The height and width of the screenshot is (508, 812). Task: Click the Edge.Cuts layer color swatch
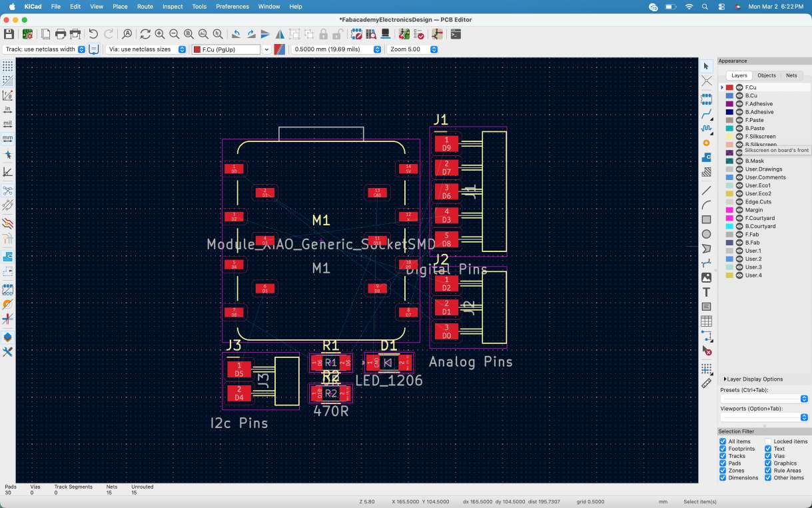pyautogui.click(x=729, y=202)
